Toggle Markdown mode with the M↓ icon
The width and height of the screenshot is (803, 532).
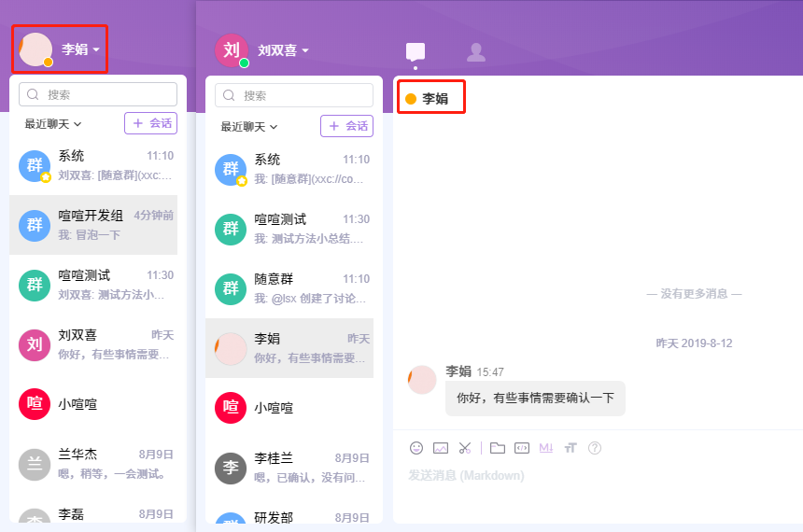tap(546, 448)
